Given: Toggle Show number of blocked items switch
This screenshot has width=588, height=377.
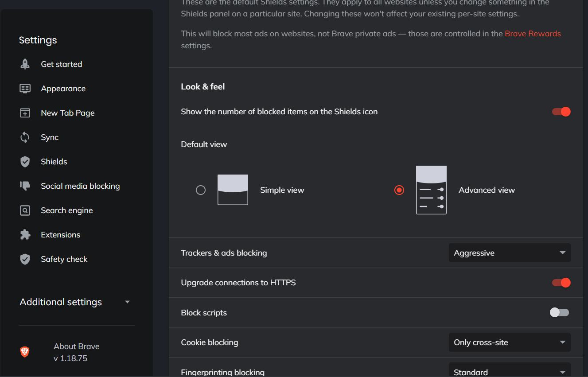Looking at the screenshot, I should 561,112.
